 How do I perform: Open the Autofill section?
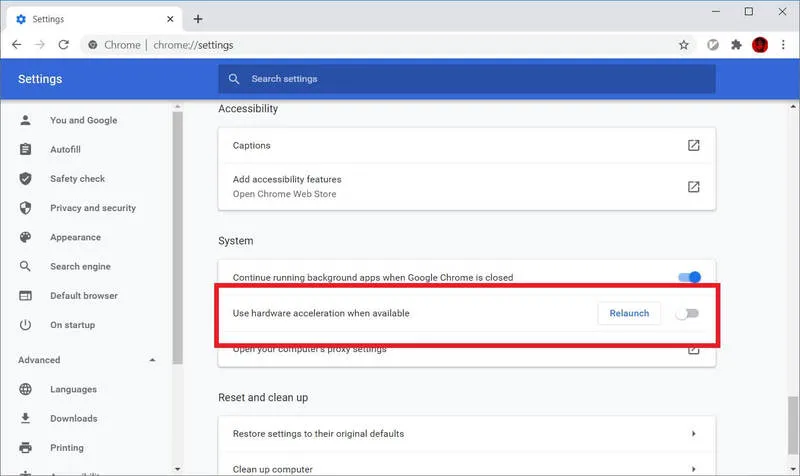click(65, 149)
